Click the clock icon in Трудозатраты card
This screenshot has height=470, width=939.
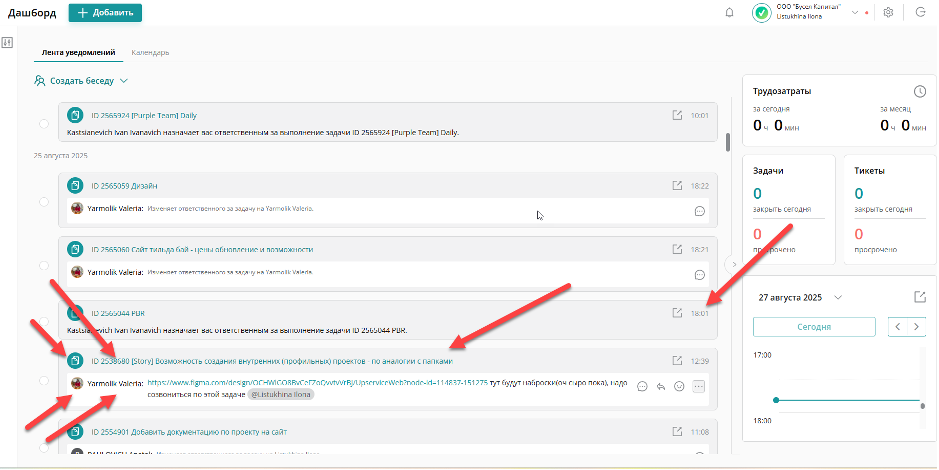[x=920, y=92]
